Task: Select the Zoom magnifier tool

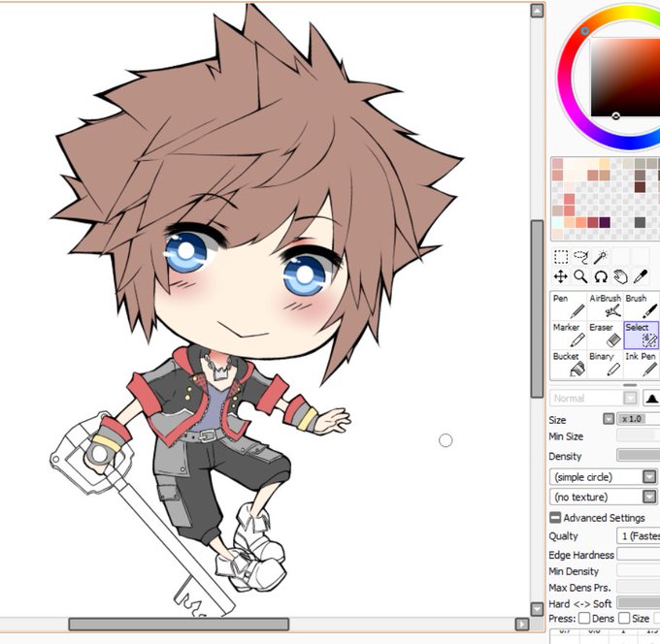Action: (x=580, y=276)
